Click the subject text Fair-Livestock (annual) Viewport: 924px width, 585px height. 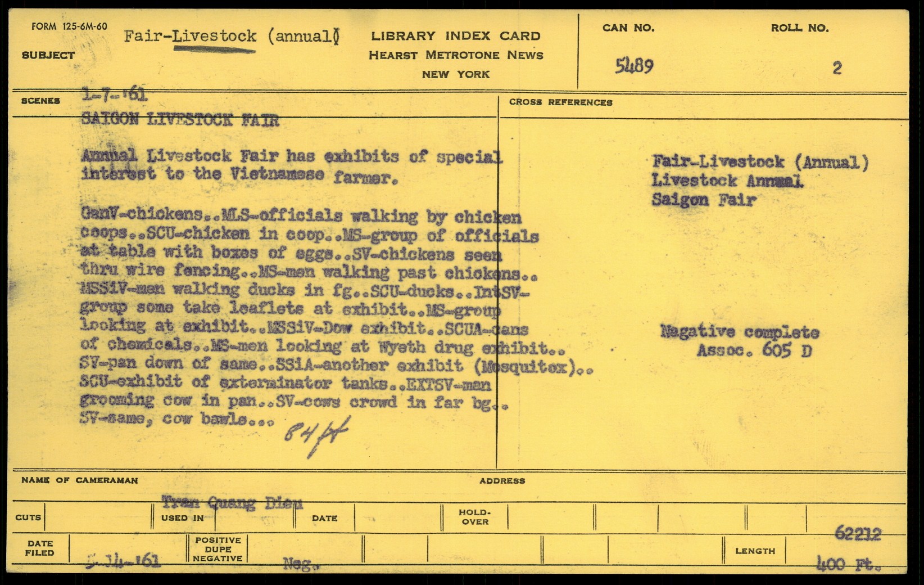(x=232, y=37)
